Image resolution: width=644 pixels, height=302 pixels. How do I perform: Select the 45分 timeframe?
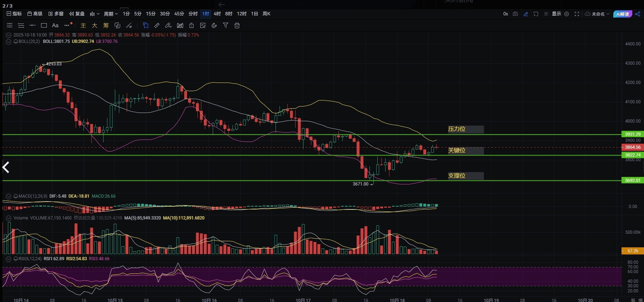(x=179, y=14)
